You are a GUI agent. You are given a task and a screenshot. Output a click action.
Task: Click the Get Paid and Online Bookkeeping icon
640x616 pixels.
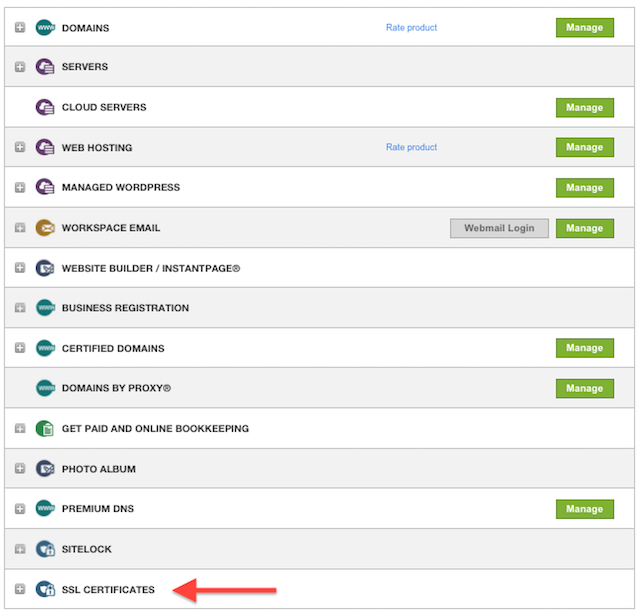point(45,428)
